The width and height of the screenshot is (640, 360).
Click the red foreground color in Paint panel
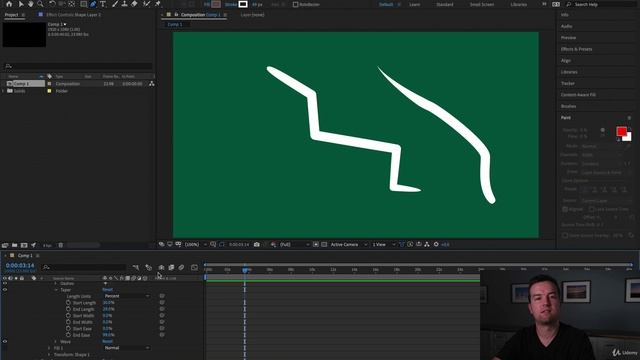click(x=621, y=131)
